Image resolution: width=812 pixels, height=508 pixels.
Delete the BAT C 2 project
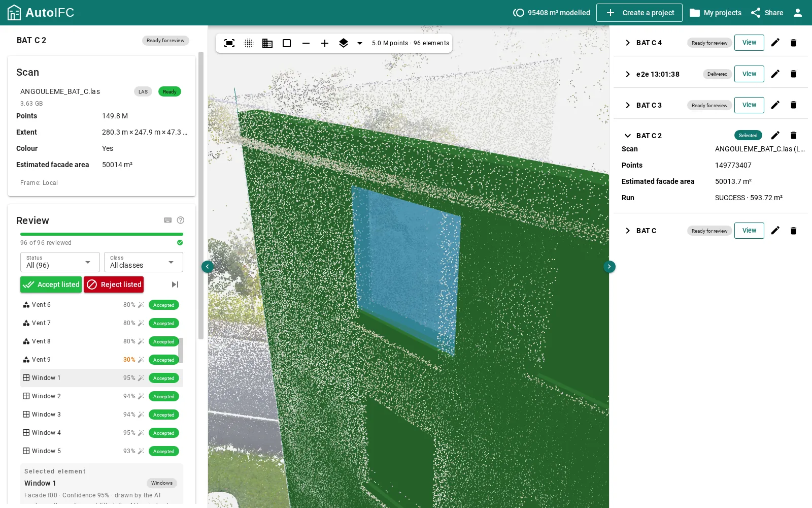coord(794,136)
